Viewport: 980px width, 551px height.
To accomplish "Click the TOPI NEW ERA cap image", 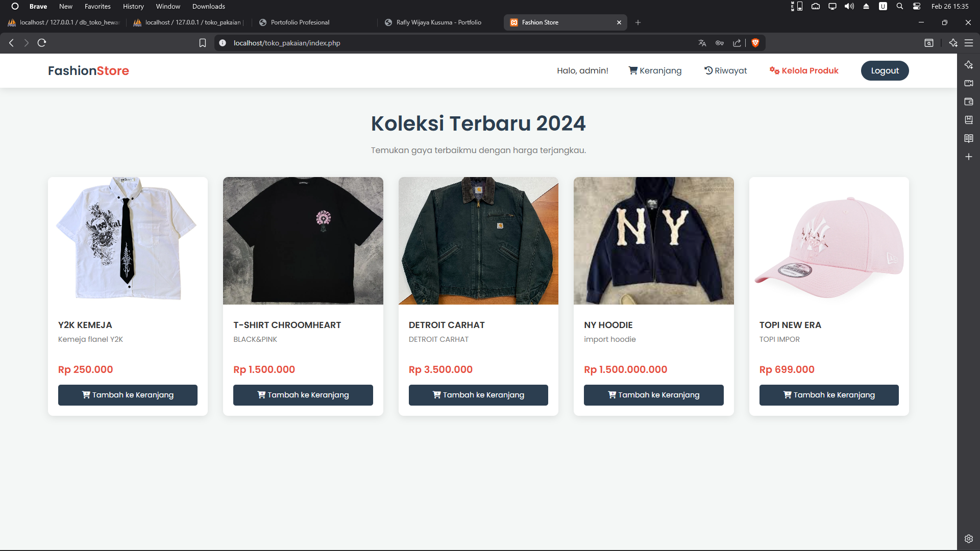I will 829,241.
